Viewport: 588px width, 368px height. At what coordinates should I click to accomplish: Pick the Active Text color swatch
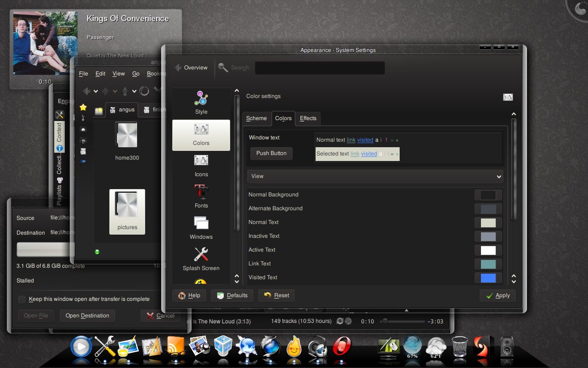(488, 250)
